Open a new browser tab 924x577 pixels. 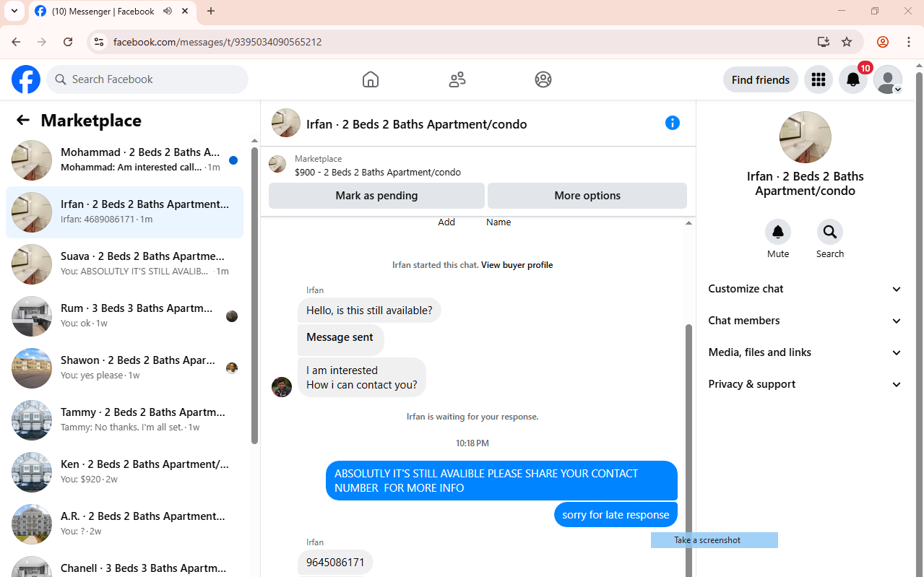[211, 11]
